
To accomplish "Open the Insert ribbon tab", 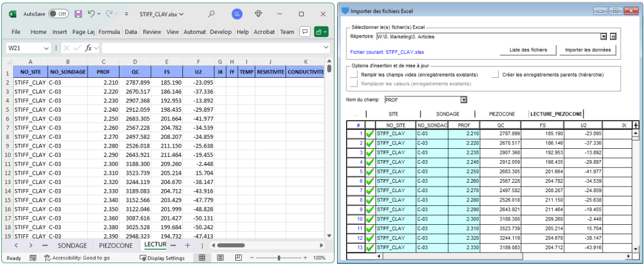I will [60, 31].
